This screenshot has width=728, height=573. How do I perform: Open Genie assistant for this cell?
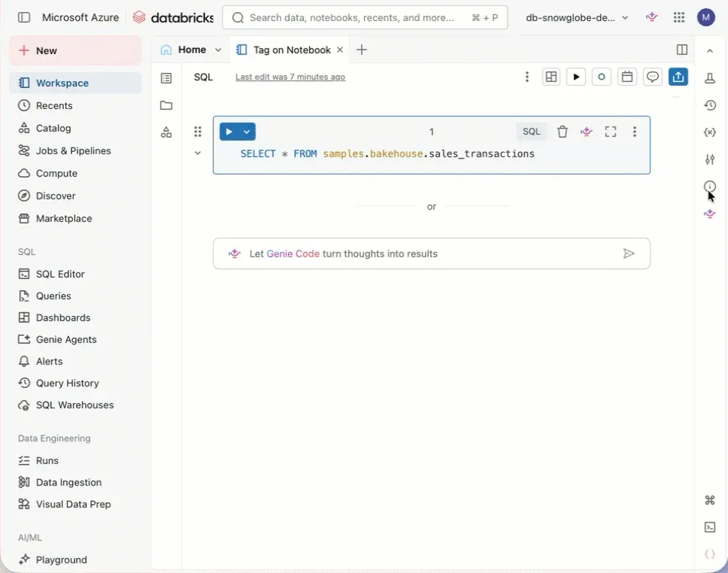tap(587, 132)
